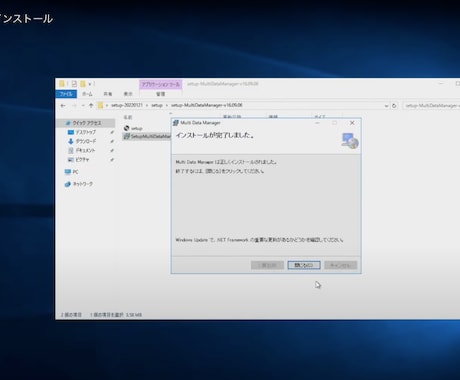Click the pin icon beside ダウンロード
The height and width of the screenshot is (380, 460).
[x=112, y=141]
